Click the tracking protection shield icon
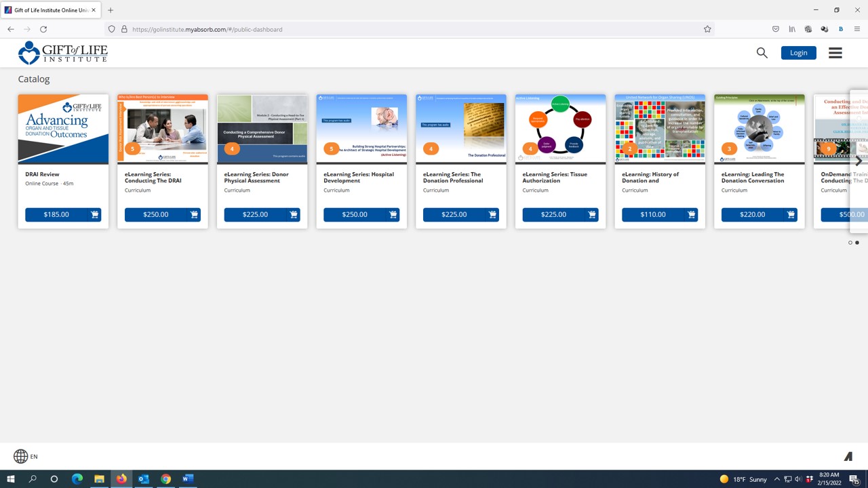 pyautogui.click(x=112, y=29)
